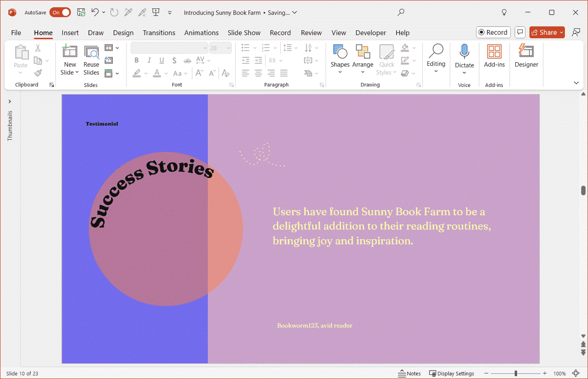Click the Shape Fill paint bucket
This screenshot has height=379, width=588.
coord(405,48)
